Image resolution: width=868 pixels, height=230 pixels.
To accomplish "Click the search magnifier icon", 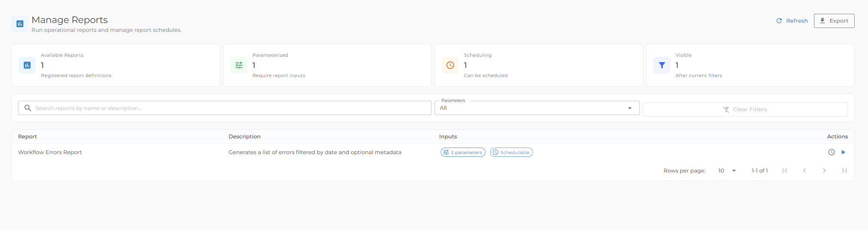I will point(28,108).
